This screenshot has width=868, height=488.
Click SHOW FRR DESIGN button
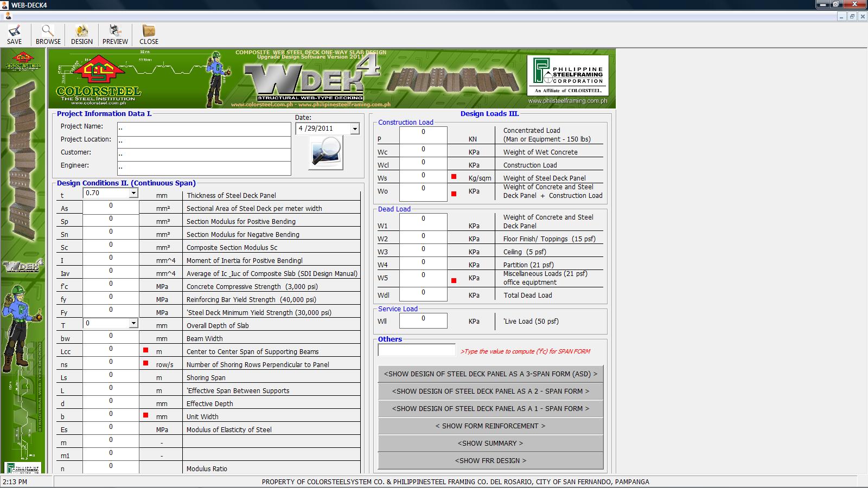pyautogui.click(x=490, y=461)
